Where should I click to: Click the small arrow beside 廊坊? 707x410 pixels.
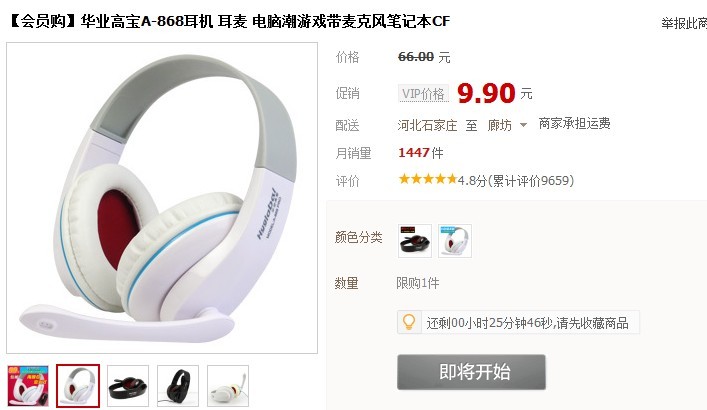click(523, 125)
